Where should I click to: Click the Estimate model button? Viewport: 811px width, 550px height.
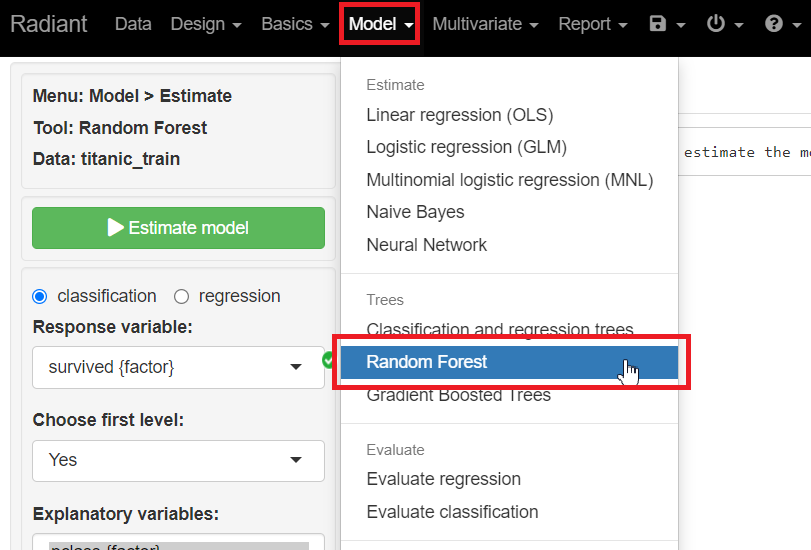point(178,228)
